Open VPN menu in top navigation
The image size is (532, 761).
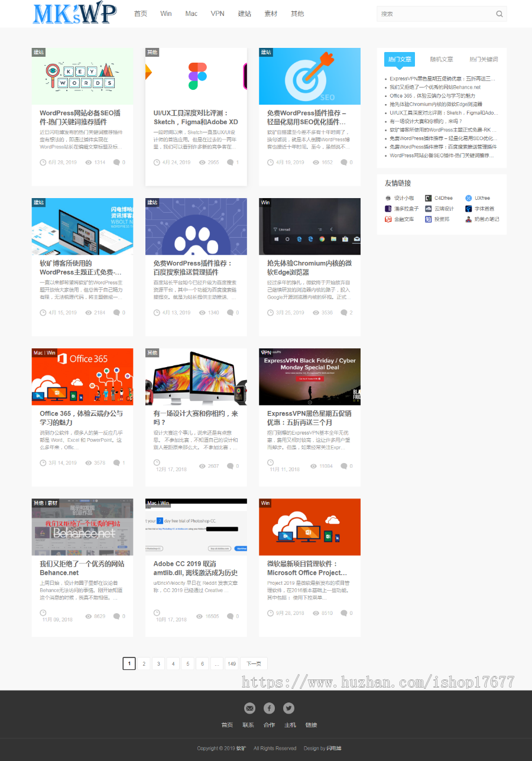point(218,14)
